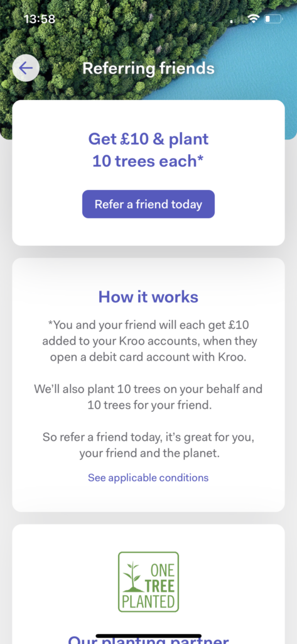This screenshot has height=644, width=297.
Task: Click the Refer a friend today button
Action: coord(148,204)
